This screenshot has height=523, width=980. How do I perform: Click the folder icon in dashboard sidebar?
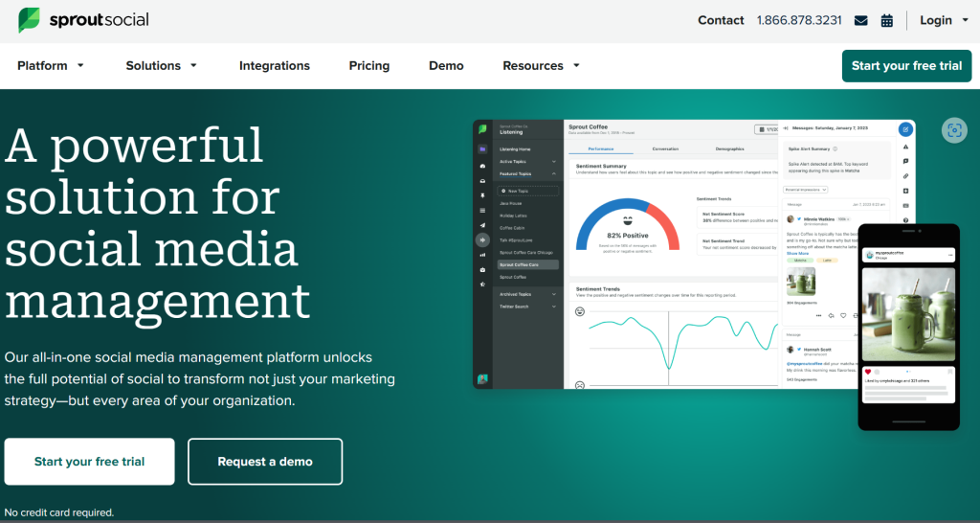coord(482,149)
